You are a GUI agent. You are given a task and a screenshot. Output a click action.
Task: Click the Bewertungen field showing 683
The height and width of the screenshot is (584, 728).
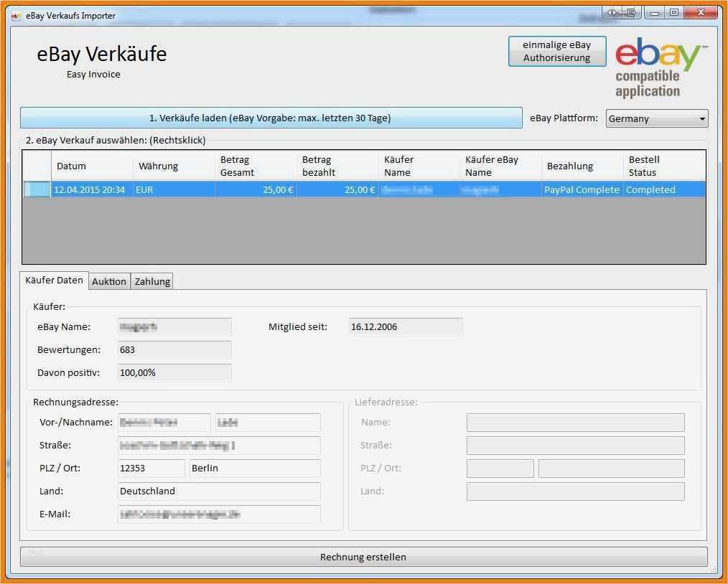pyautogui.click(x=174, y=349)
